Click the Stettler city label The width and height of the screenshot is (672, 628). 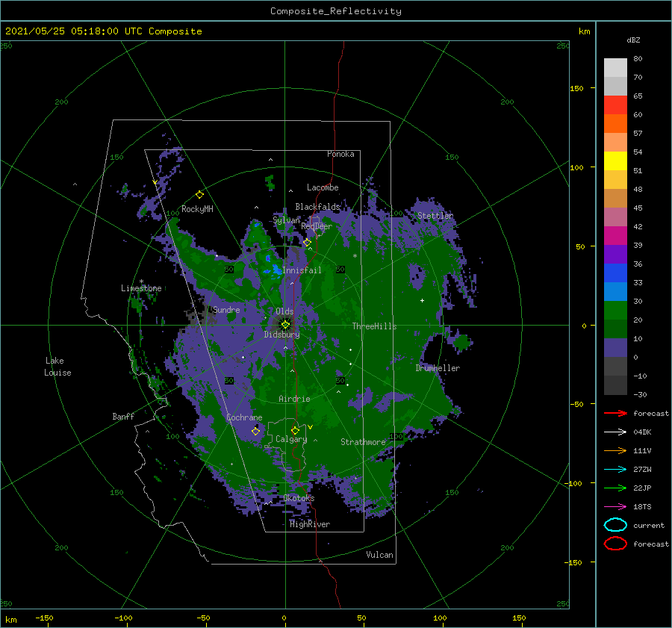pyautogui.click(x=435, y=216)
